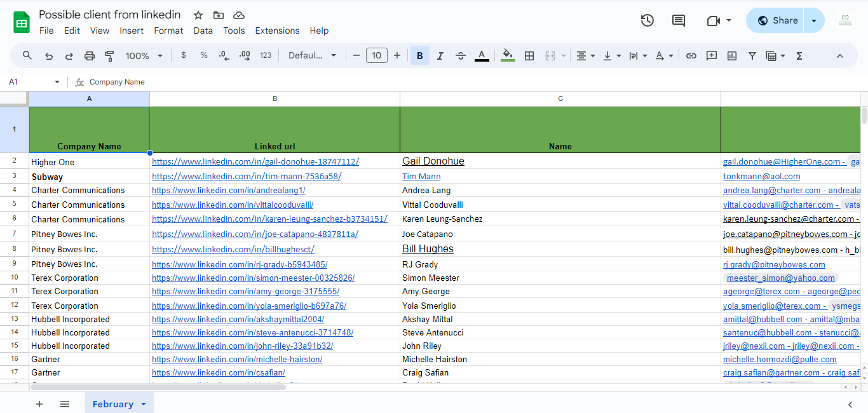Open the File menu
The image size is (868, 413).
pos(46,30)
